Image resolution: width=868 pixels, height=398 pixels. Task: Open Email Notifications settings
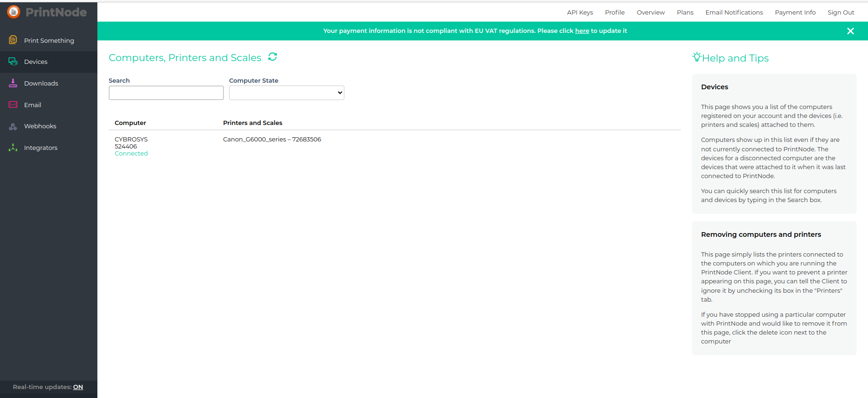coord(734,12)
